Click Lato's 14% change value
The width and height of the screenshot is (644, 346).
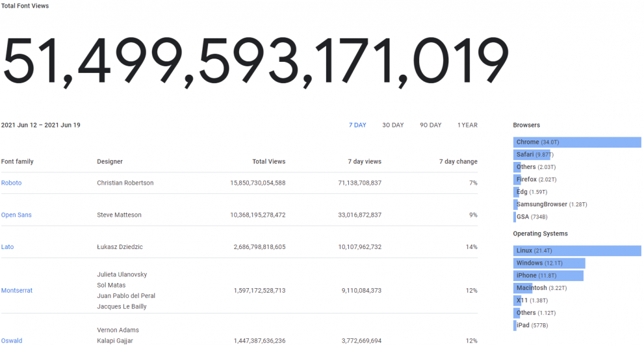[472, 247]
